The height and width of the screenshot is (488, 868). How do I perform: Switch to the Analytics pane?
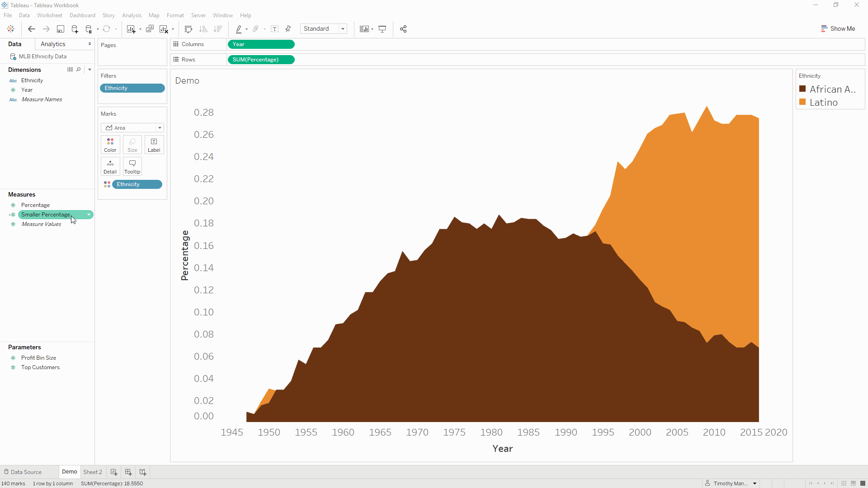(53, 44)
